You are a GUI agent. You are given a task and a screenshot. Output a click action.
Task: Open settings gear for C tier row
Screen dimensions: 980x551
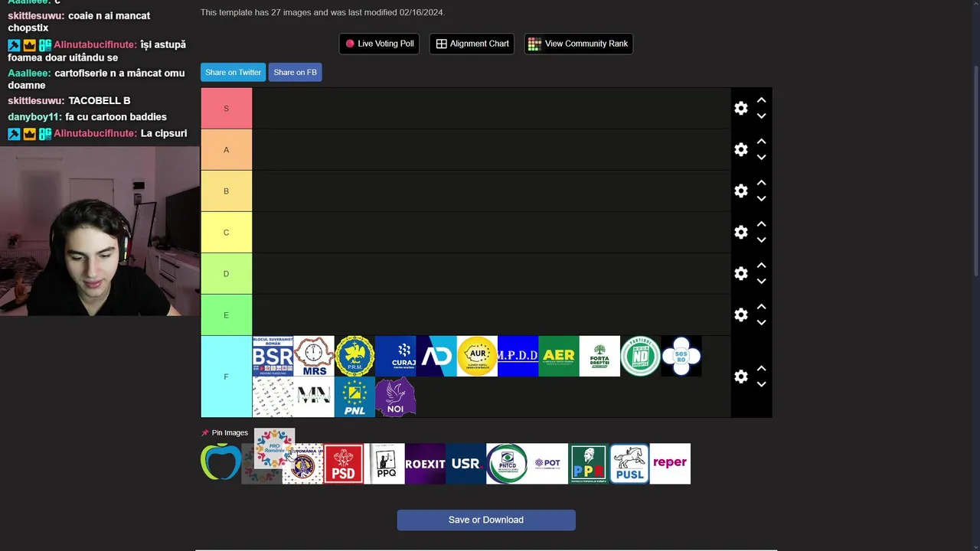point(740,232)
